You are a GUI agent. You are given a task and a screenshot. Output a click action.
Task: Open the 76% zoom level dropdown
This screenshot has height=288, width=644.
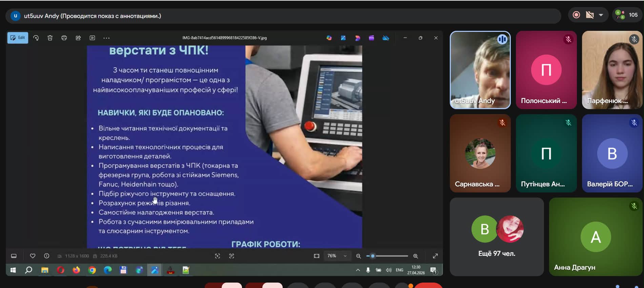pyautogui.click(x=337, y=256)
